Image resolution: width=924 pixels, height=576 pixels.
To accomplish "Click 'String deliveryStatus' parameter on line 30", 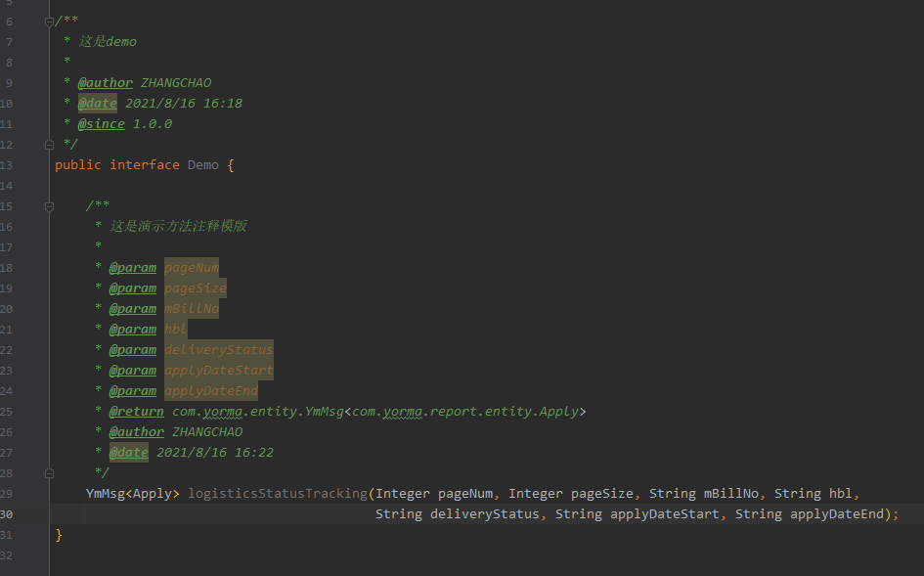I will 458,514.
